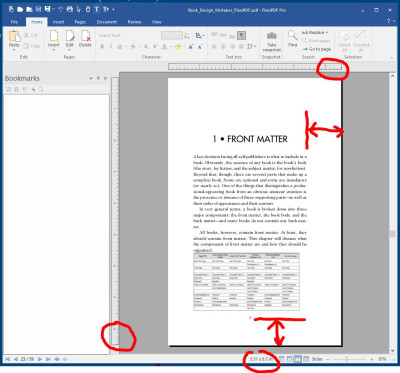Click the Print icon in quick access toolbar
Image resolution: width=400 pixels, height=373 pixels.
[70, 9]
